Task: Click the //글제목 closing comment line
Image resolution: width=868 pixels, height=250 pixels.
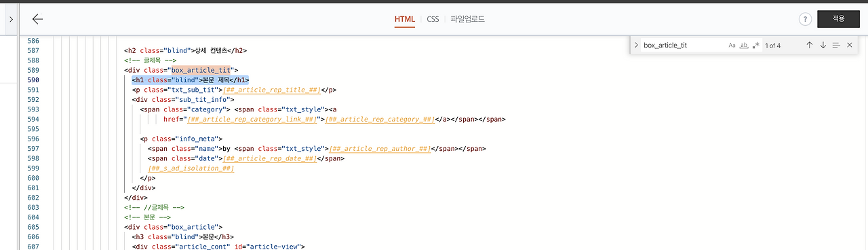Action: click(x=154, y=207)
